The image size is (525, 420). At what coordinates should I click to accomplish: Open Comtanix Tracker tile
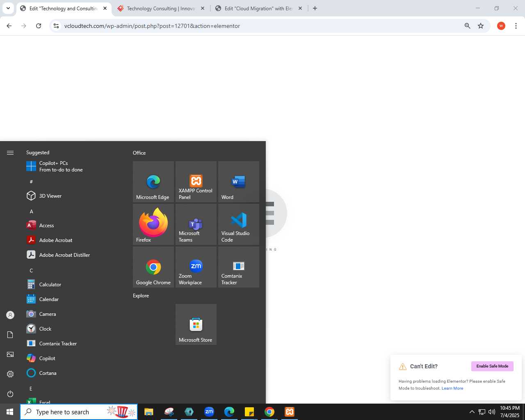point(239,267)
